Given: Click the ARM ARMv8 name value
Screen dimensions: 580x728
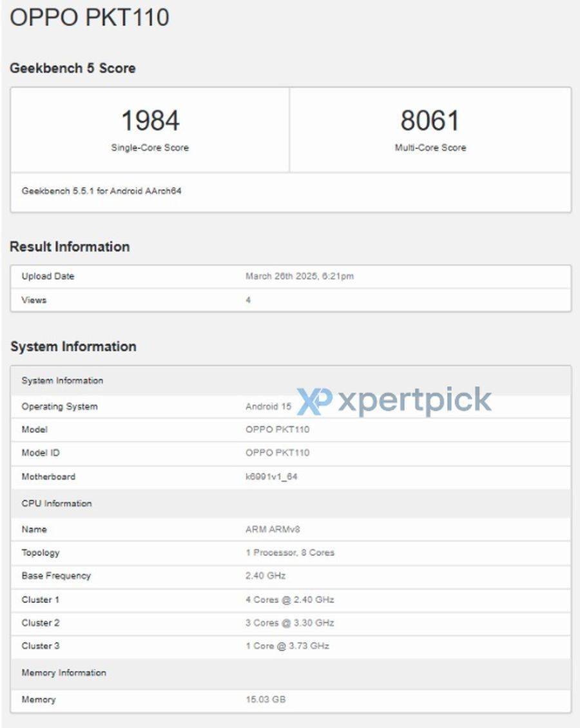Looking at the screenshot, I should (273, 529).
